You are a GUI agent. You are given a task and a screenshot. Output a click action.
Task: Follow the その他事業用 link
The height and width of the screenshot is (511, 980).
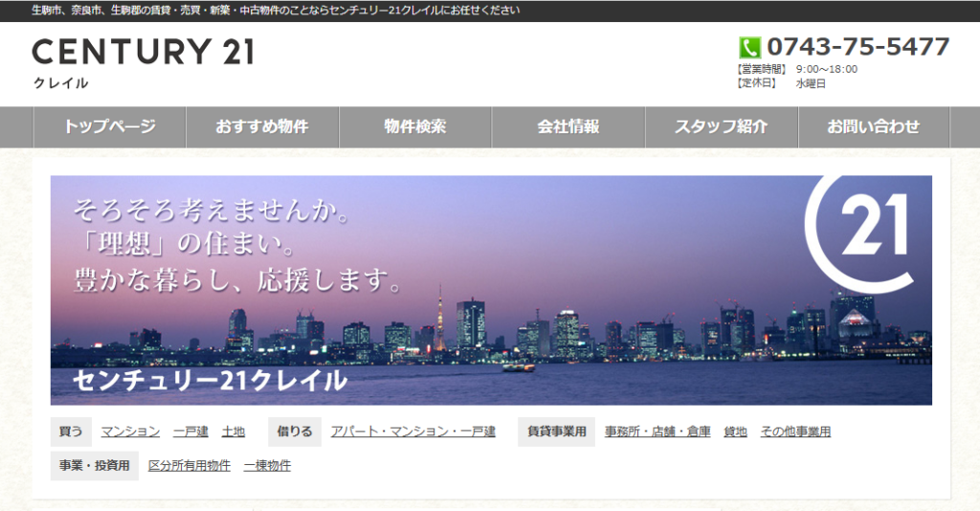[x=795, y=432]
